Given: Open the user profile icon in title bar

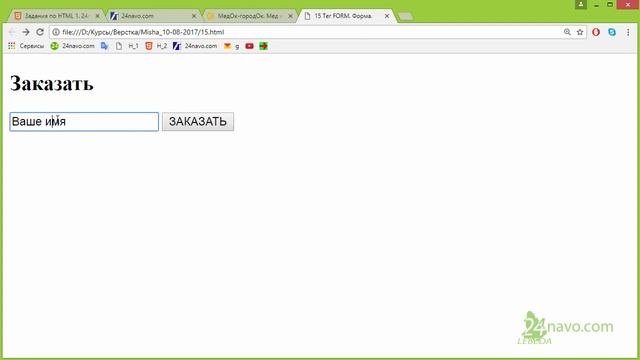Looking at the screenshot, I should 580,4.
